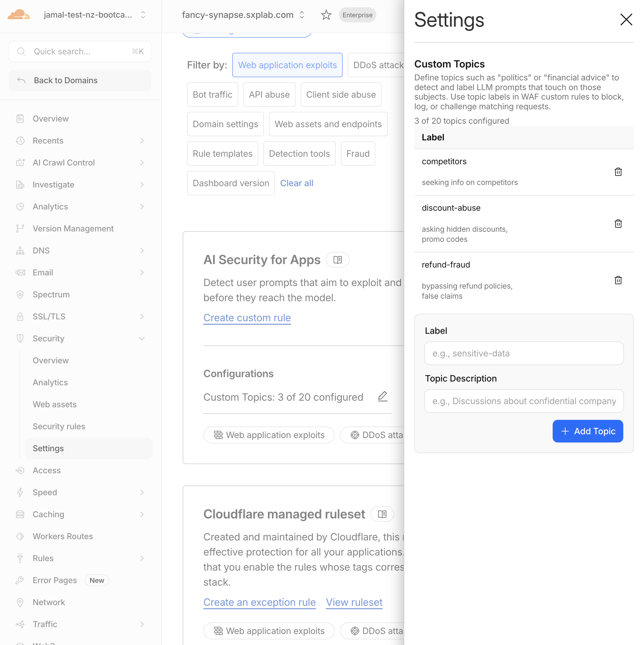This screenshot has height=645, width=644.
Task: Focus the Topic Description input field
Action: point(523,401)
